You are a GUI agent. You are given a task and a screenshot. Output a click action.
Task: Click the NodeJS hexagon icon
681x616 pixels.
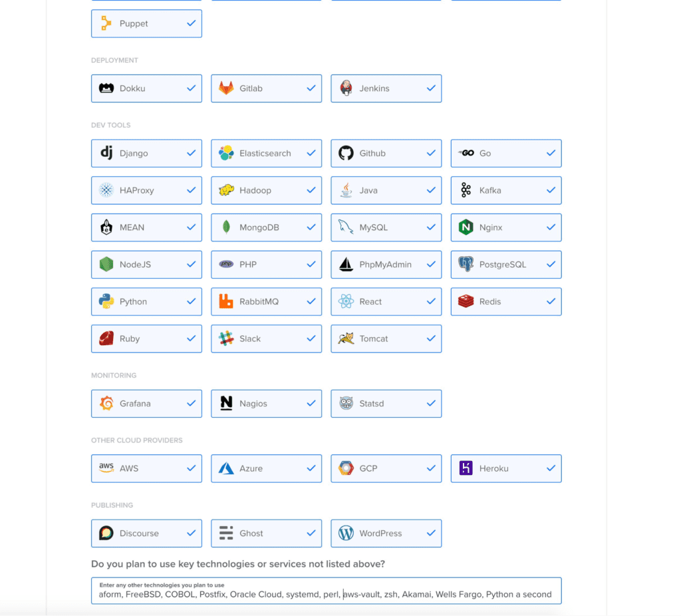(x=106, y=264)
